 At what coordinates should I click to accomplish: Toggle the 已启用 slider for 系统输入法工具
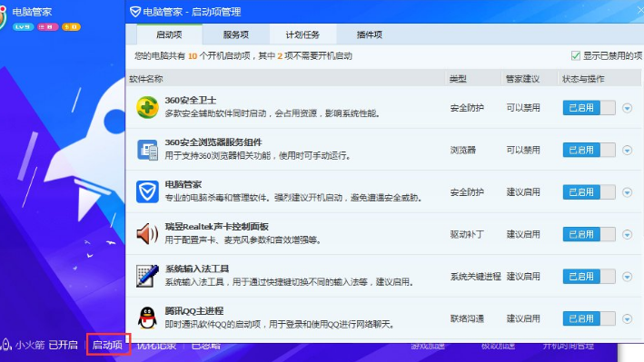[589, 277]
